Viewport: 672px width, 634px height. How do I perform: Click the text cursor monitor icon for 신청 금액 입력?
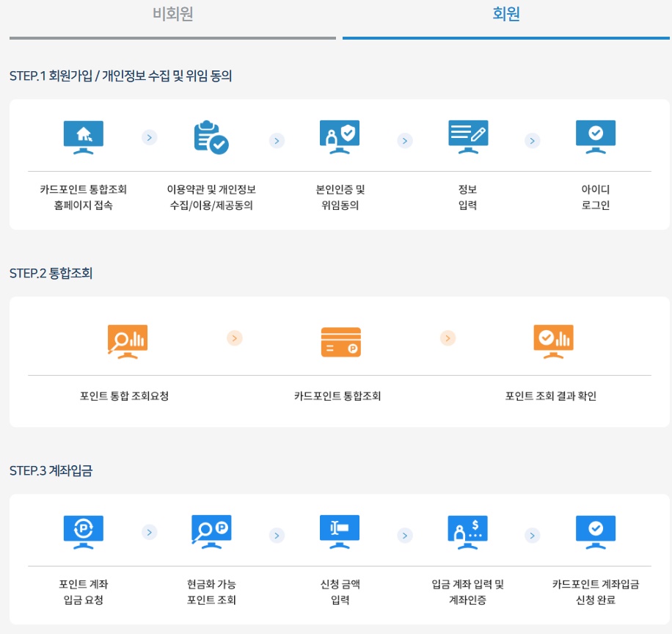coord(340,532)
